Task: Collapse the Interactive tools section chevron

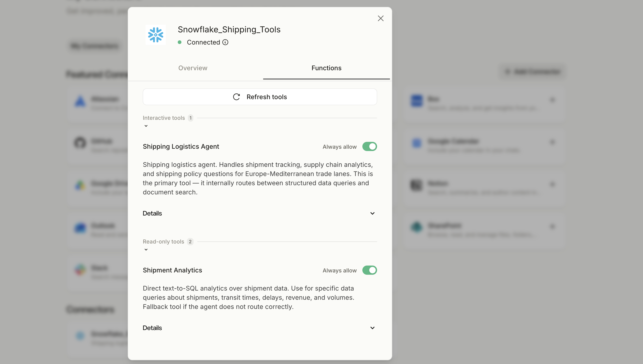Action: point(146,126)
